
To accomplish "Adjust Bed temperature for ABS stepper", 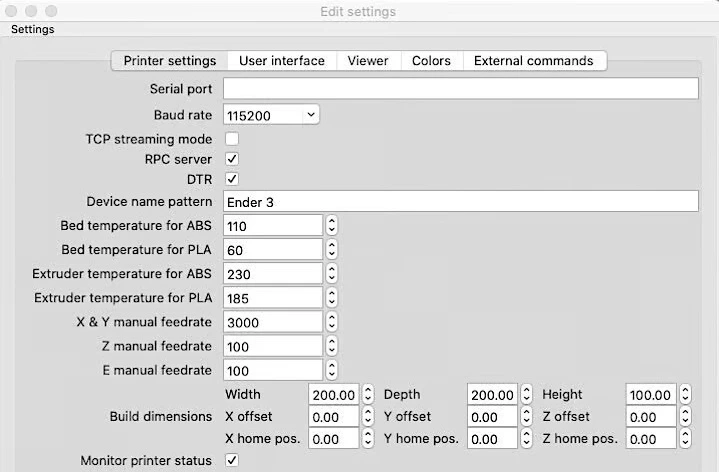I will coord(332,226).
